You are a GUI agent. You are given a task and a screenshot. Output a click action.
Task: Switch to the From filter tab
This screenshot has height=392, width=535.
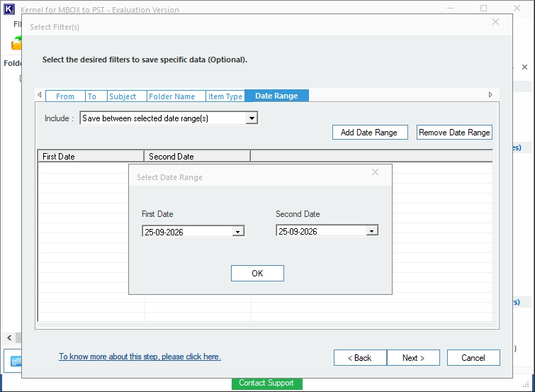click(x=65, y=96)
